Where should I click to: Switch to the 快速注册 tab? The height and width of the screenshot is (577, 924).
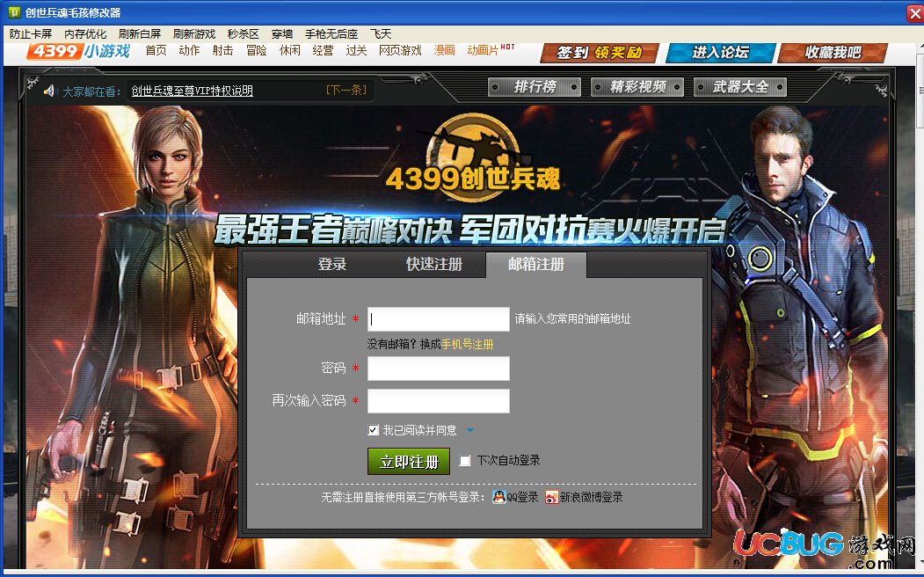(x=434, y=264)
